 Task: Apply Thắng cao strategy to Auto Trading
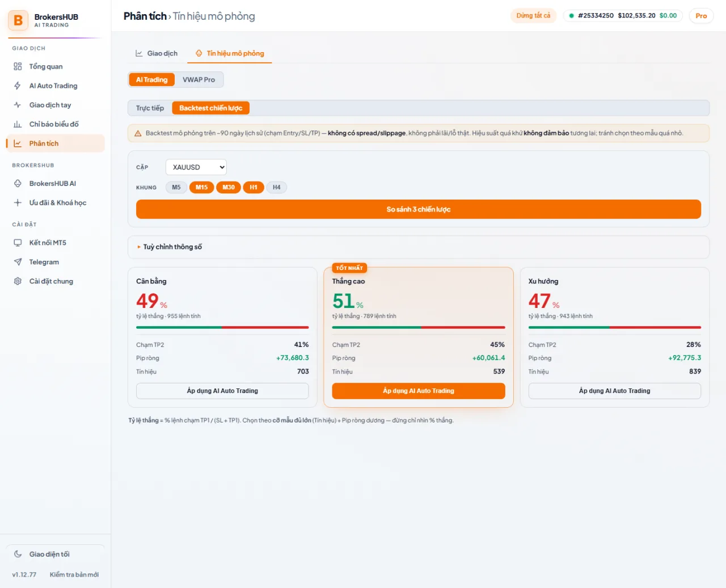pyautogui.click(x=419, y=391)
